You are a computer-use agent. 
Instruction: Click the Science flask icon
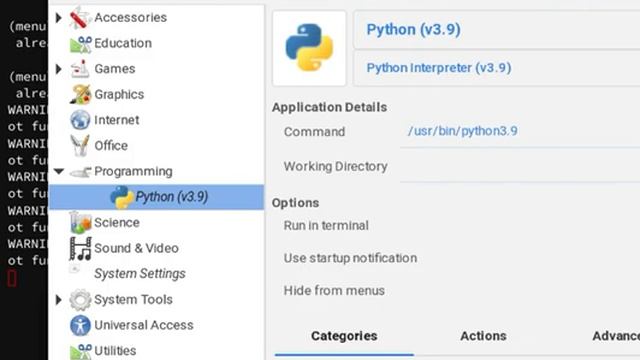80,222
